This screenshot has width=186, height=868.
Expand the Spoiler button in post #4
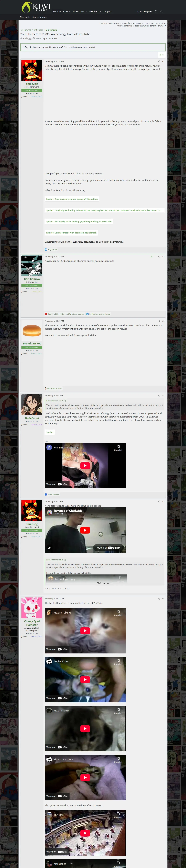tap(50, 432)
